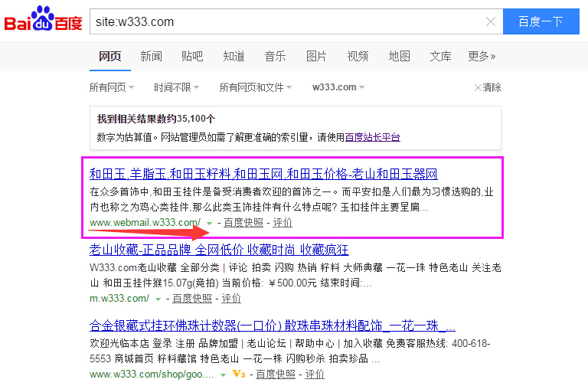
Task: Open the 百度站长平台 link
Action: pos(372,137)
